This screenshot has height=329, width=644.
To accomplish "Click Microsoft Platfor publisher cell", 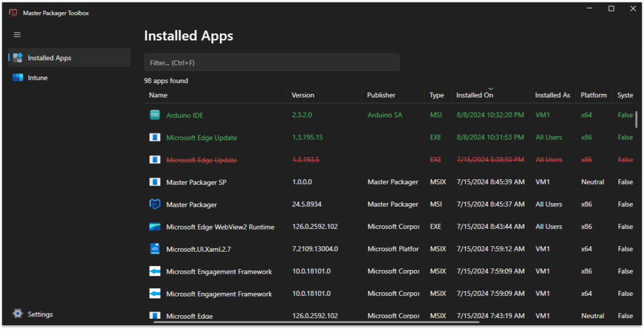I will point(393,249).
